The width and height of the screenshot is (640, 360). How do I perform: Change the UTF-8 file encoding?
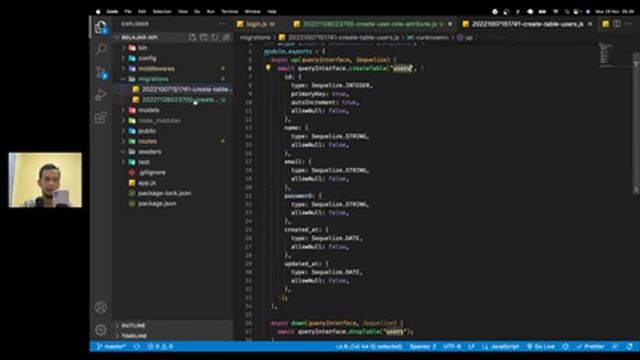tap(452, 347)
